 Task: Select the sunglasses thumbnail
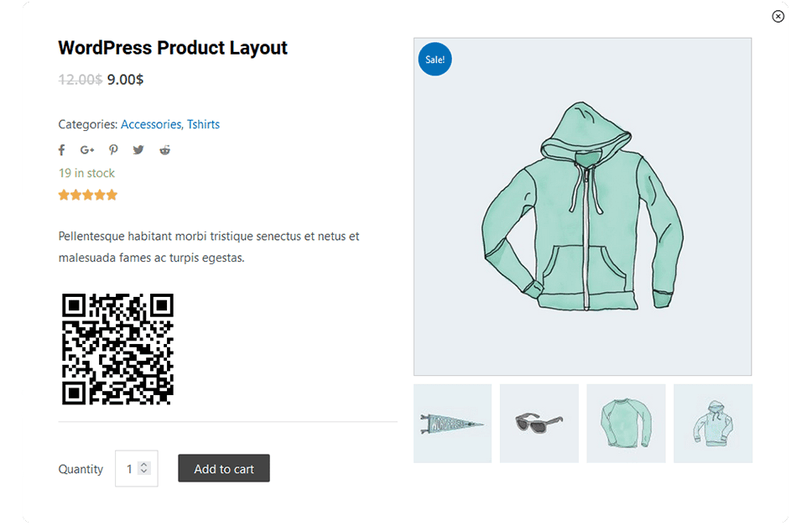coord(539,424)
